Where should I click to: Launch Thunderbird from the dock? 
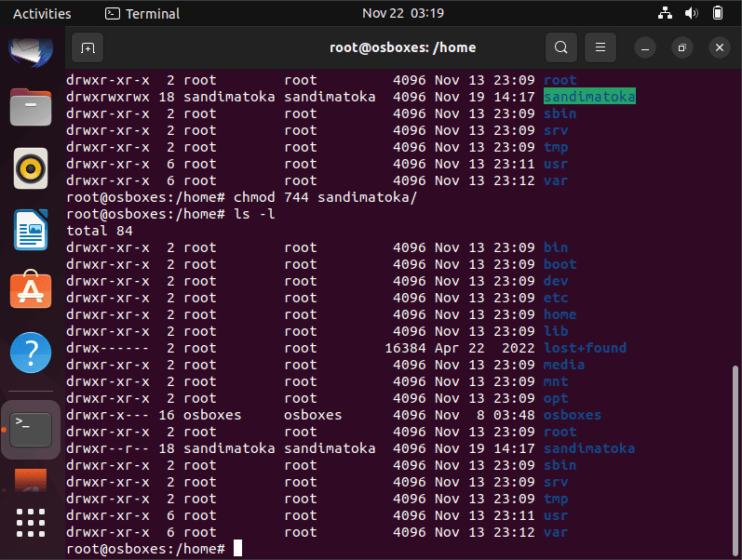pyautogui.click(x=31, y=51)
